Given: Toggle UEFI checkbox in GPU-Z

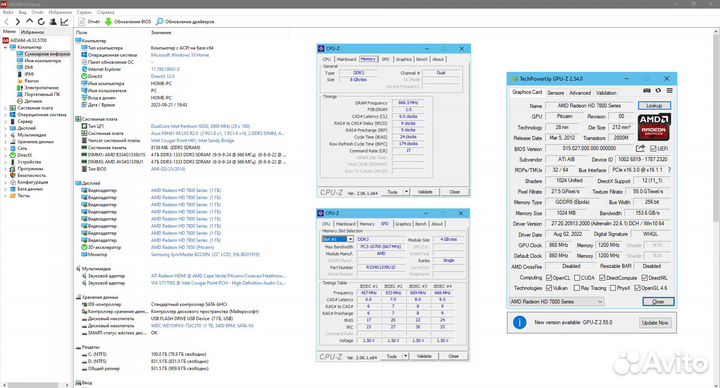Looking at the screenshot, I should 653,148.
